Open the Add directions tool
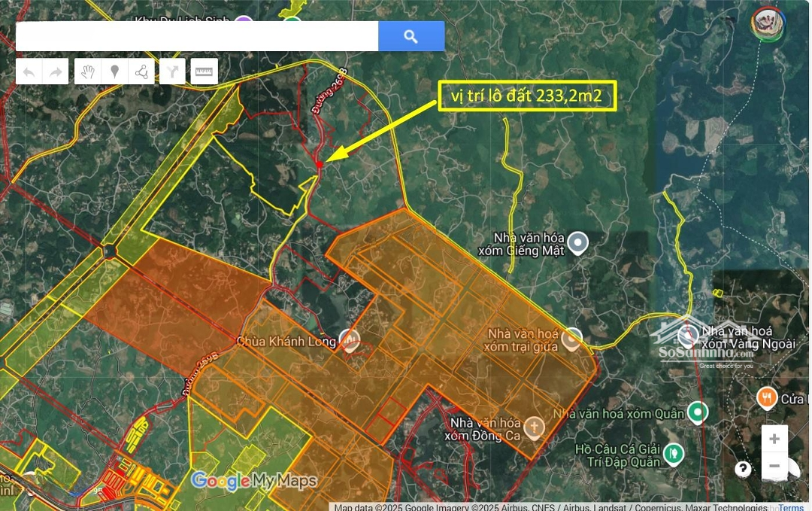 click(x=173, y=71)
